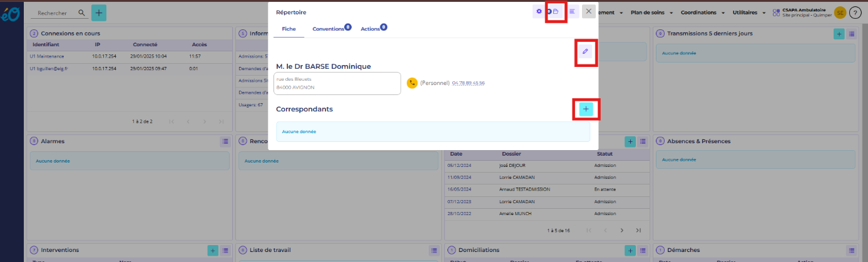Image resolution: width=868 pixels, height=262 pixels.
Task: Select the Fiche tab
Action: point(288,29)
